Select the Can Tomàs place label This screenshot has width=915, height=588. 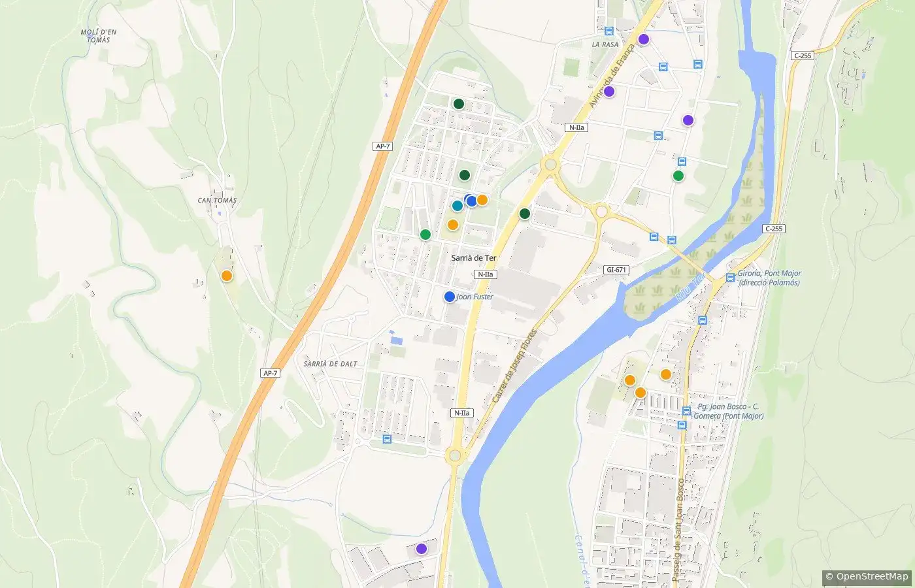tap(217, 201)
